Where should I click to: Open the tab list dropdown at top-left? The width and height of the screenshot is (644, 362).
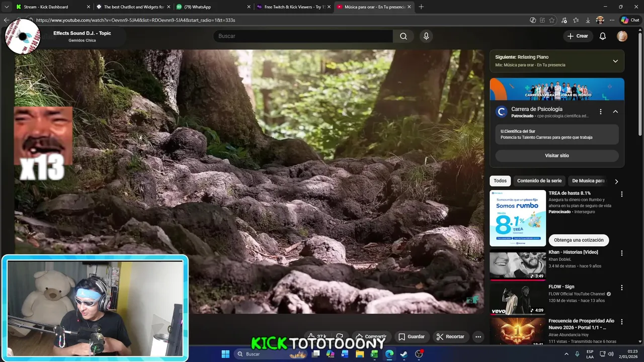6,7
